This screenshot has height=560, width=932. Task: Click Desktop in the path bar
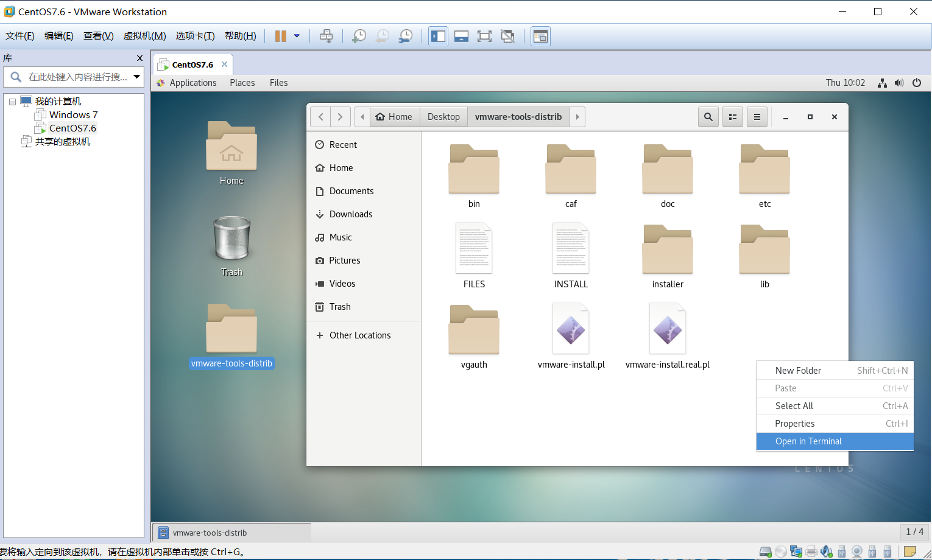[443, 117]
